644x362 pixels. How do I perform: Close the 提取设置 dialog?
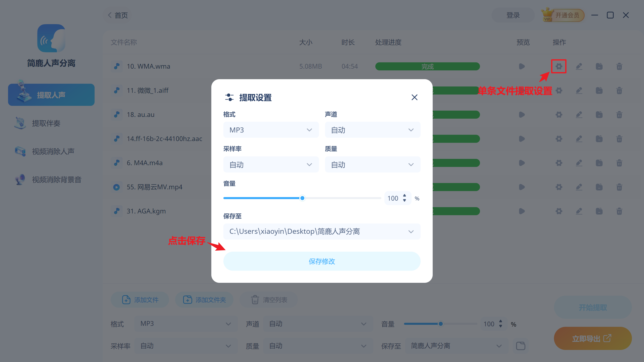click(414, 97)
